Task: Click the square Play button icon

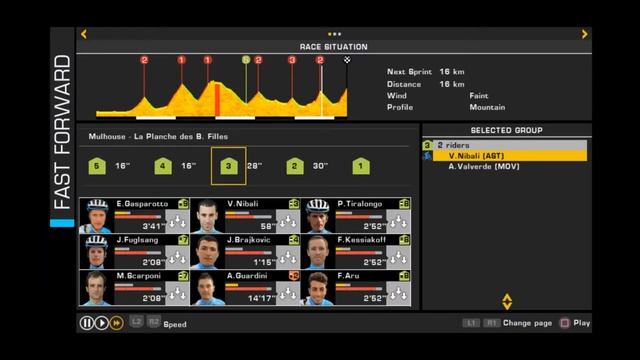Action: click(564, 323)
